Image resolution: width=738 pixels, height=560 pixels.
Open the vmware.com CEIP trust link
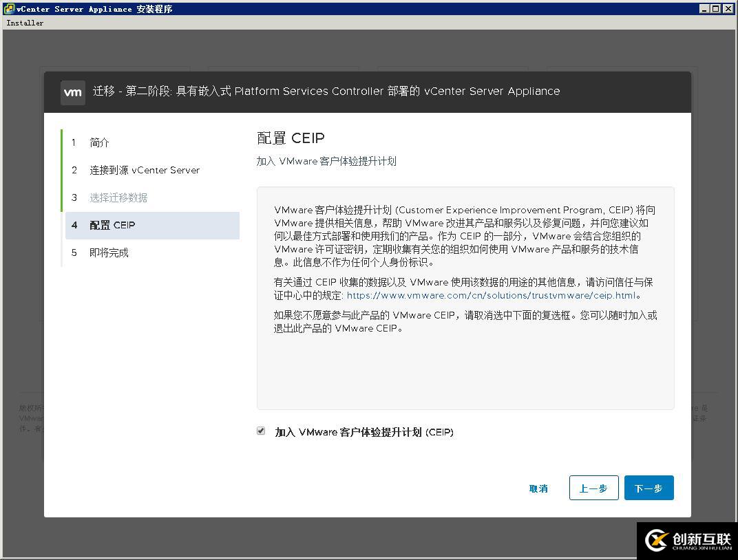[x=492, y=295]
